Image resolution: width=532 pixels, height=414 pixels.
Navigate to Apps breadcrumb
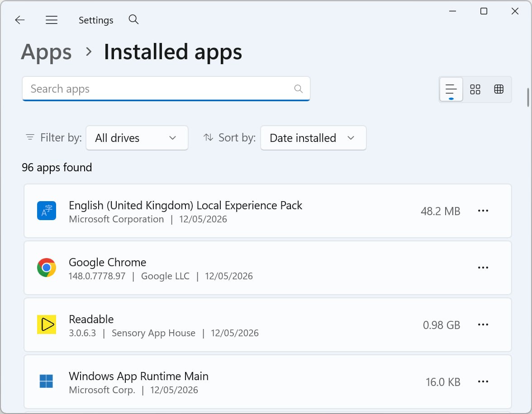(46, 52)
